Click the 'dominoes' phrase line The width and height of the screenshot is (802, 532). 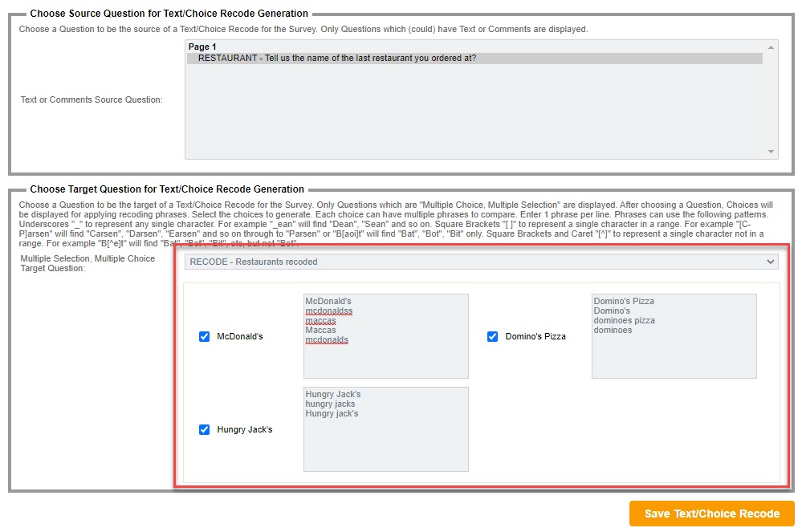pos(613,330)
